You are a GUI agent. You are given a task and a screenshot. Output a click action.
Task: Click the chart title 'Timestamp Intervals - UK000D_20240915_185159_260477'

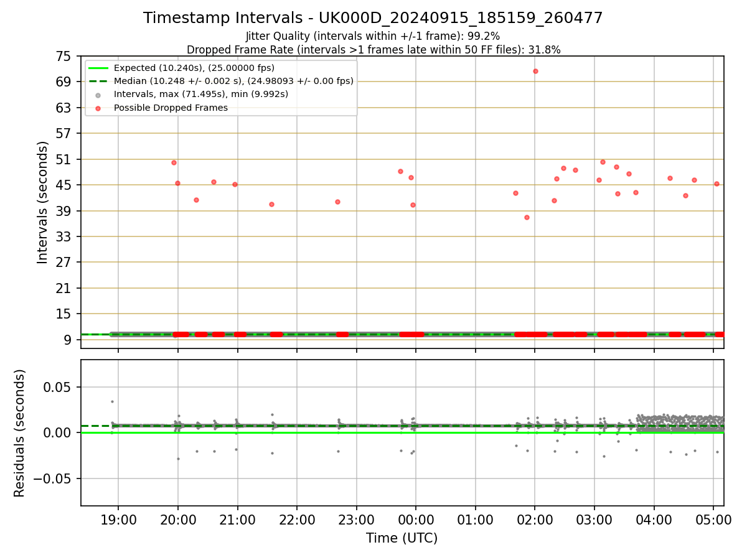point(373,18)
